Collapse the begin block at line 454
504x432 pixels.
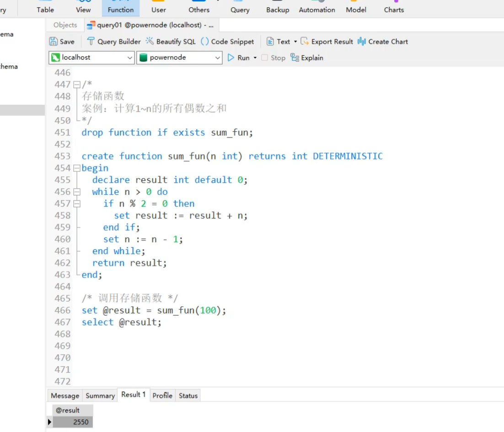point(77,168)
